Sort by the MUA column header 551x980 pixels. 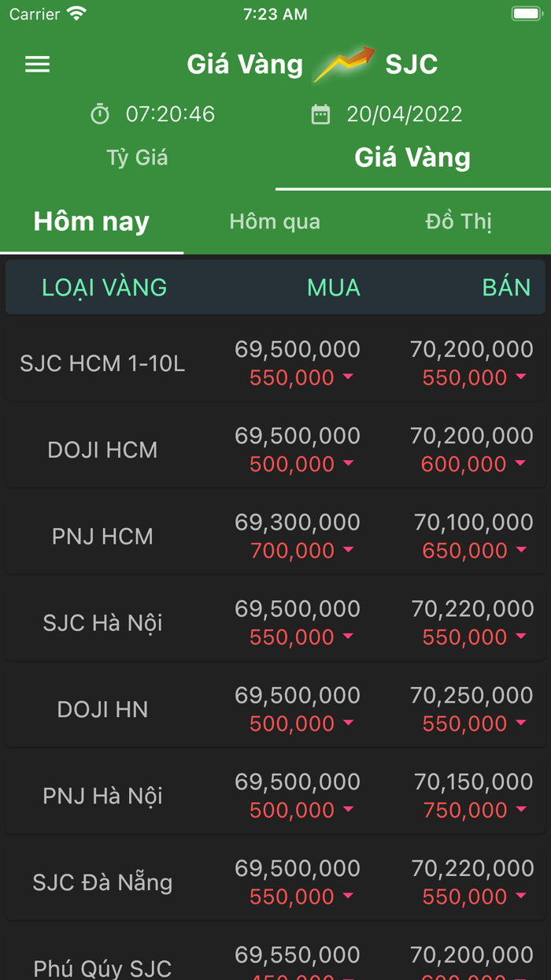coord(334,288)
